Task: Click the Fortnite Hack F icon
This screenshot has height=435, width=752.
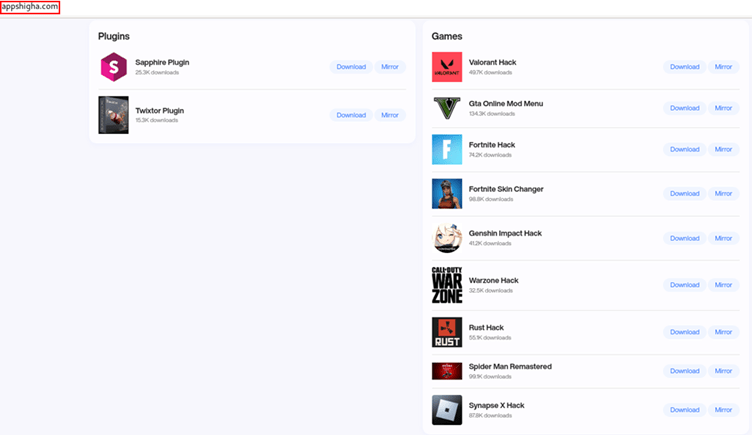Action: 447,149
